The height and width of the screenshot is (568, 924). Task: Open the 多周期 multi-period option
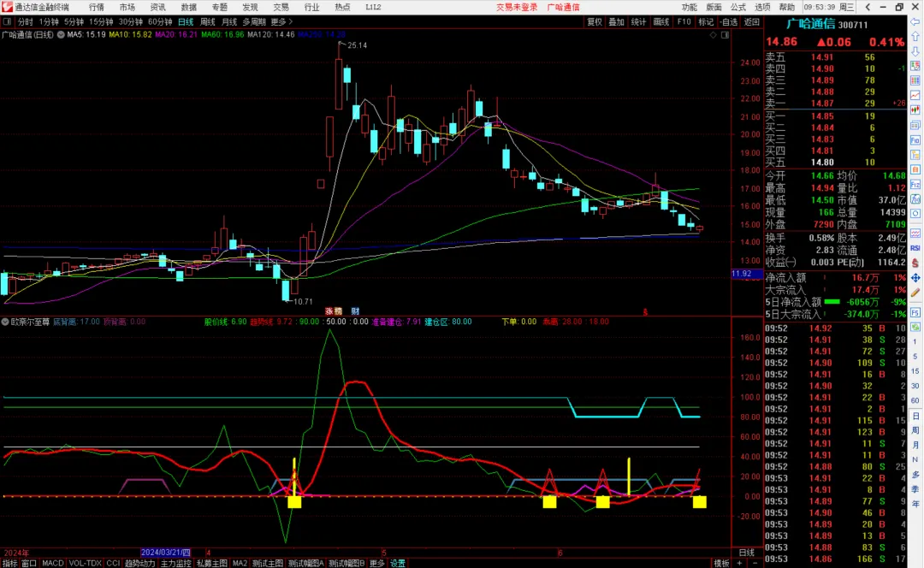pos(254,21)
